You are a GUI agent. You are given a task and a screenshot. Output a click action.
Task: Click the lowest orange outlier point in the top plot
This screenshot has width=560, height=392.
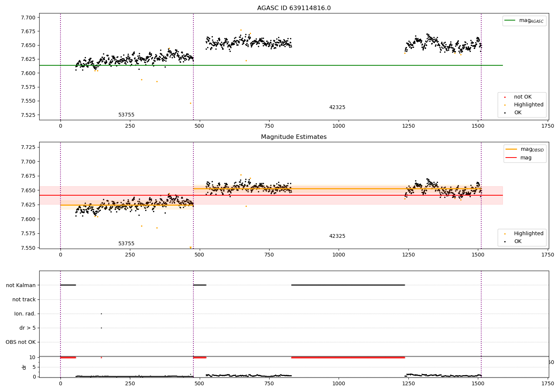[190, 103]
